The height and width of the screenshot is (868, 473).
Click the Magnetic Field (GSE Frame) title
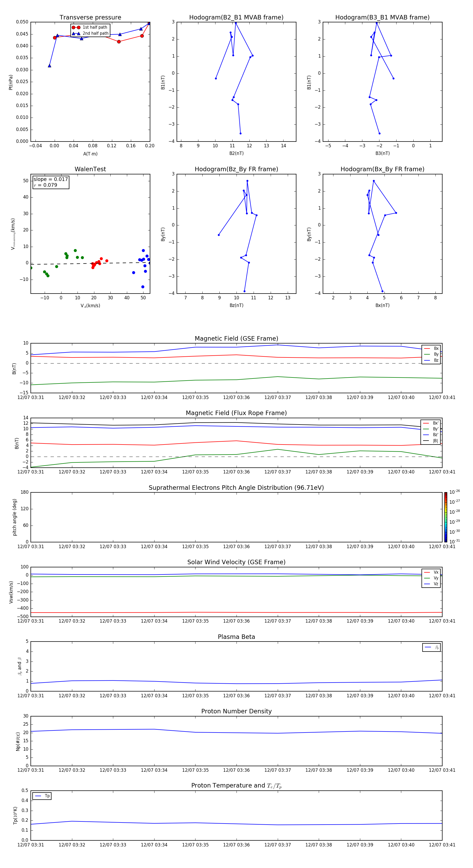pyautogui.click(x=236, y=339)
